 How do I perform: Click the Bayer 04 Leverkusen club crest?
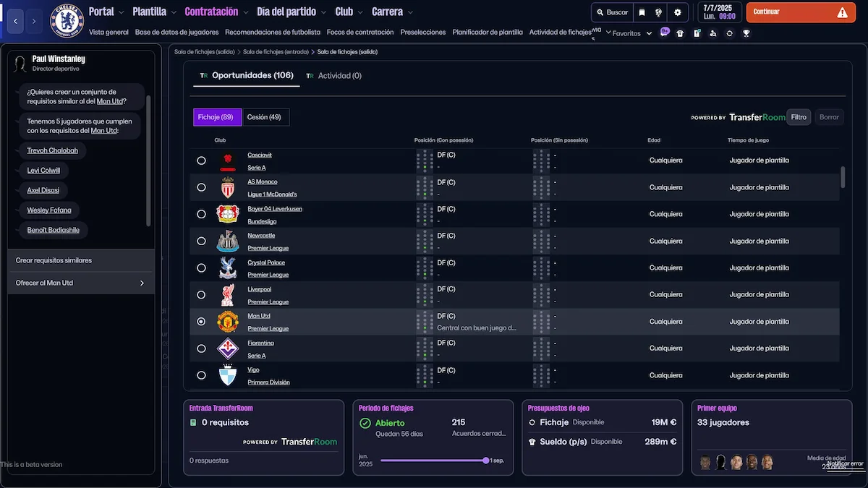pos(228,214)
